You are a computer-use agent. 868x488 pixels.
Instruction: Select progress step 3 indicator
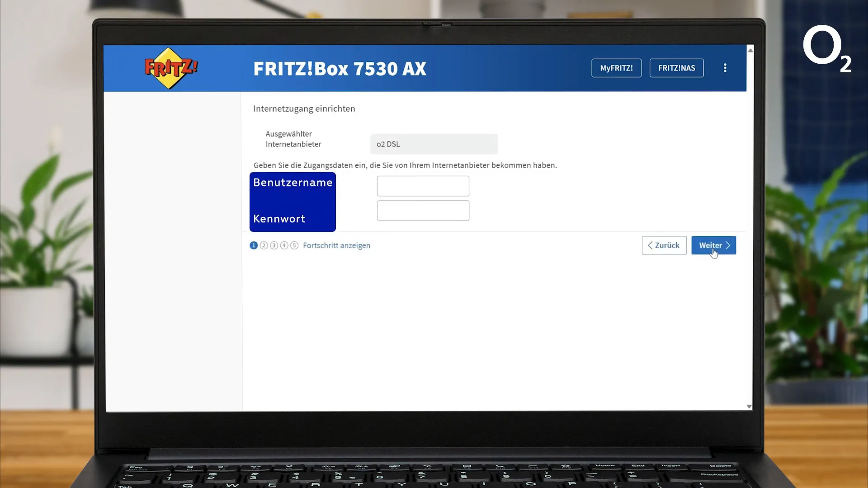tap(274, 245)
